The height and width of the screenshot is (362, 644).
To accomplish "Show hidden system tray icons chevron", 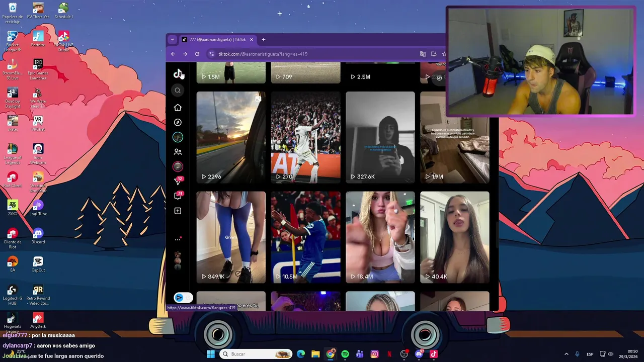I will pyautogui.click(x=566, y=354).
